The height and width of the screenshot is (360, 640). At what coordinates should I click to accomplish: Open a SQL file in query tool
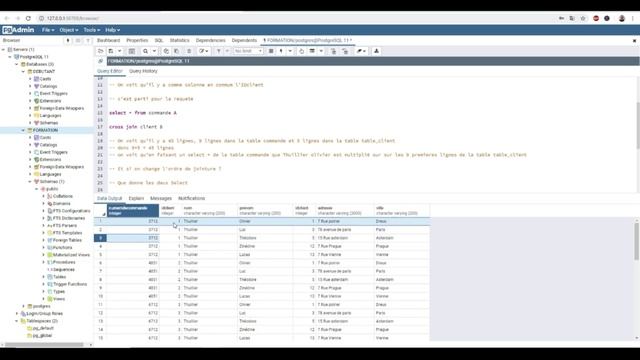coord(100,51)
